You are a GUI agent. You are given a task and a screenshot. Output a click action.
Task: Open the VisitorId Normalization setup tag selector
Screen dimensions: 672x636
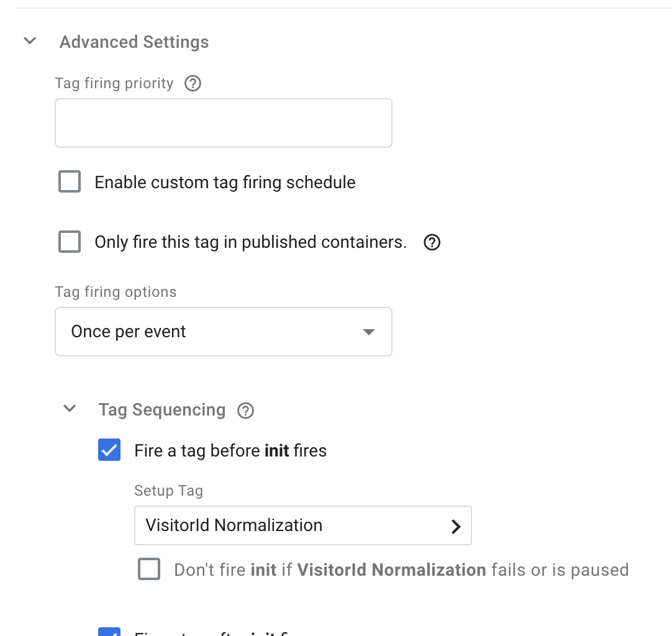coord(303,525)
